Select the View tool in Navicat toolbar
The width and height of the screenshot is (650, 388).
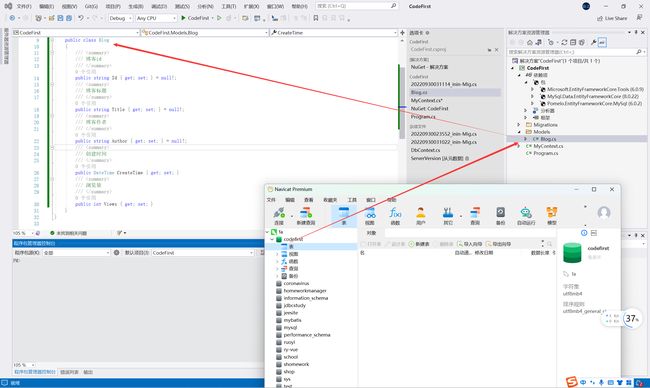tap(370, 216)
